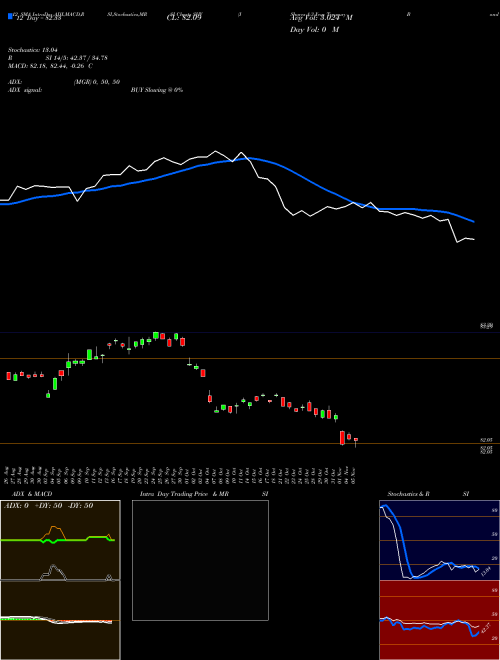Click the ADX '(MGR) 0, 50, 50' text
Image resolution: width=500 pixels, height=660 pixels.
click(97, 82)
